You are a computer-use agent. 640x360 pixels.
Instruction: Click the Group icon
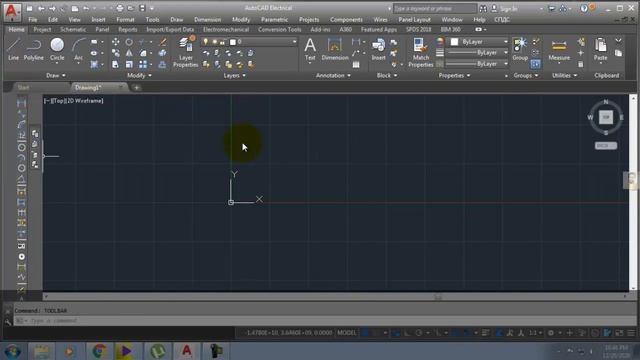pyautogui.click(x=520, y=49)
